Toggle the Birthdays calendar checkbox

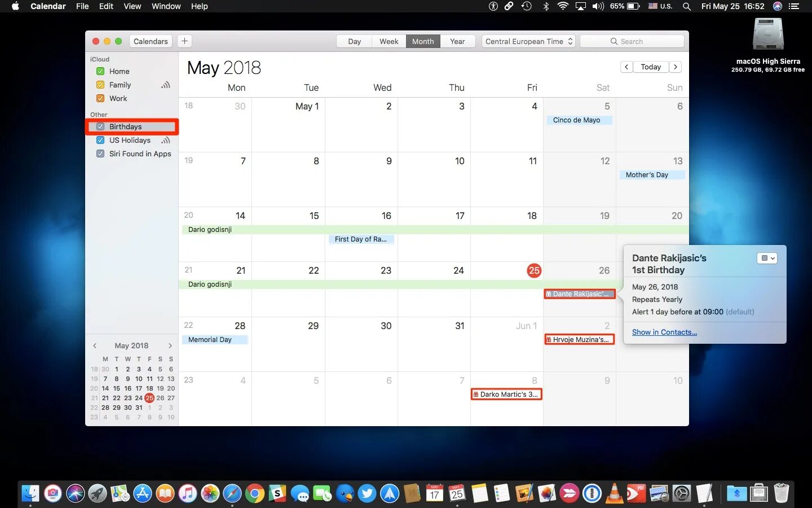[x=100, y=126]
